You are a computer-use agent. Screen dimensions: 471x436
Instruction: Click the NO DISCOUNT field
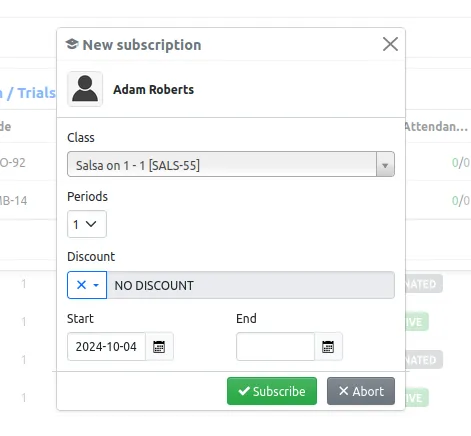tap(251, 285)
